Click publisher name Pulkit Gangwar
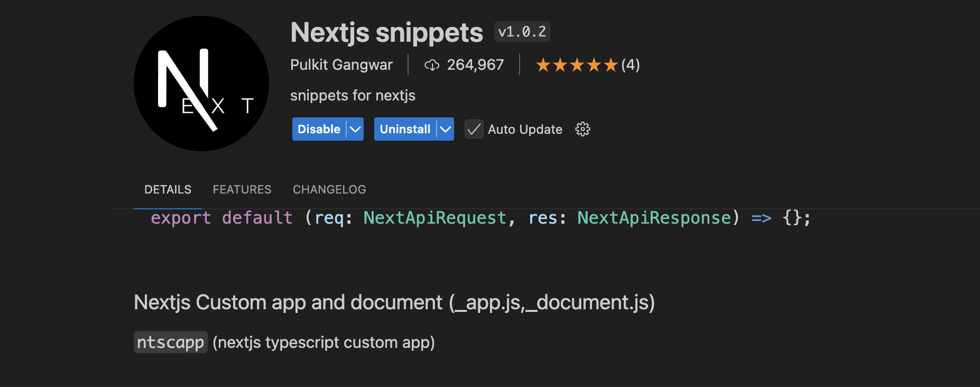Viewport: 980px width, 387px height. point(341,65)
